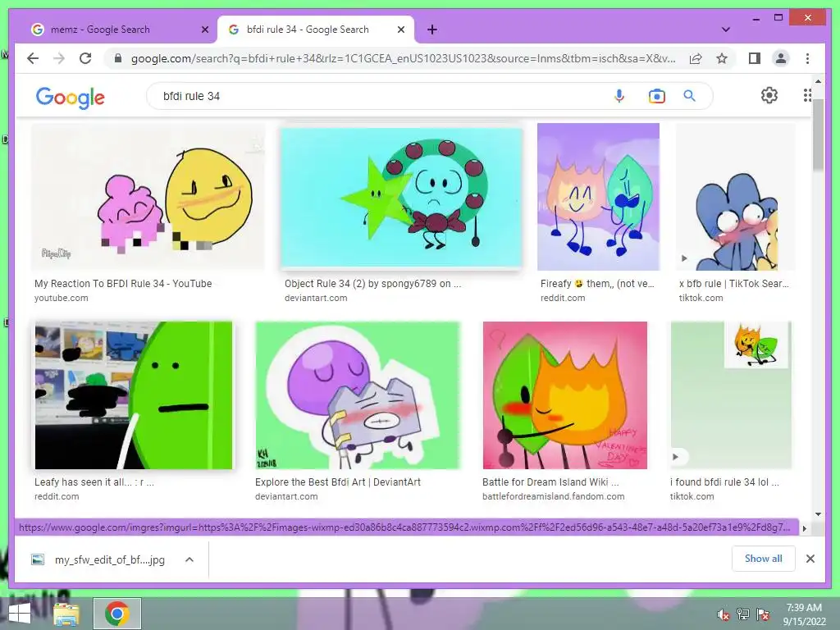
Task: Open network tray icon
Action: point(743,614)
